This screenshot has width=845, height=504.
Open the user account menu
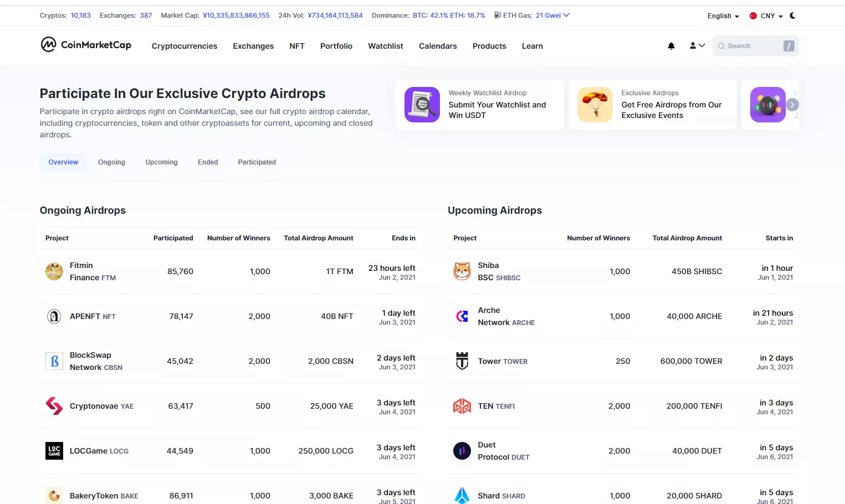tap(697, 46)
